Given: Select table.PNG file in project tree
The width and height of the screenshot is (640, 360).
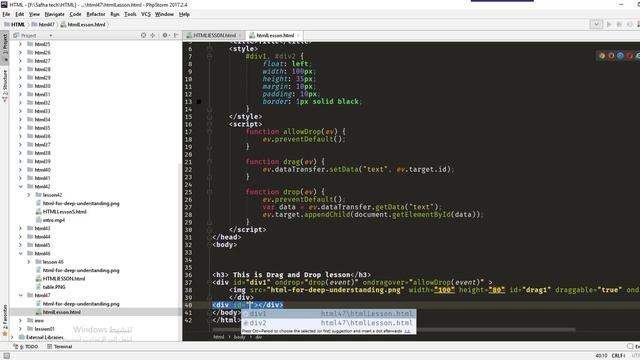Looking at the screenshot, I should coord(54,287).
